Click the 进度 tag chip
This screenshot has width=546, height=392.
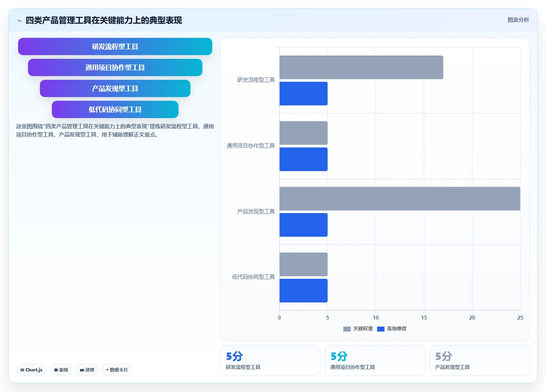87,370
